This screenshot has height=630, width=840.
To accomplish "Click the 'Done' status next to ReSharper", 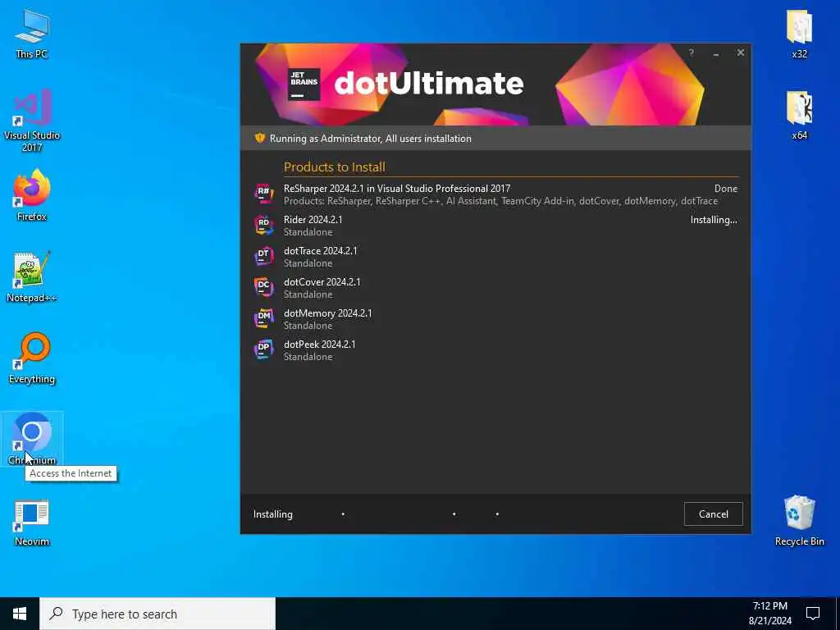I will click(x=726, y=189).
